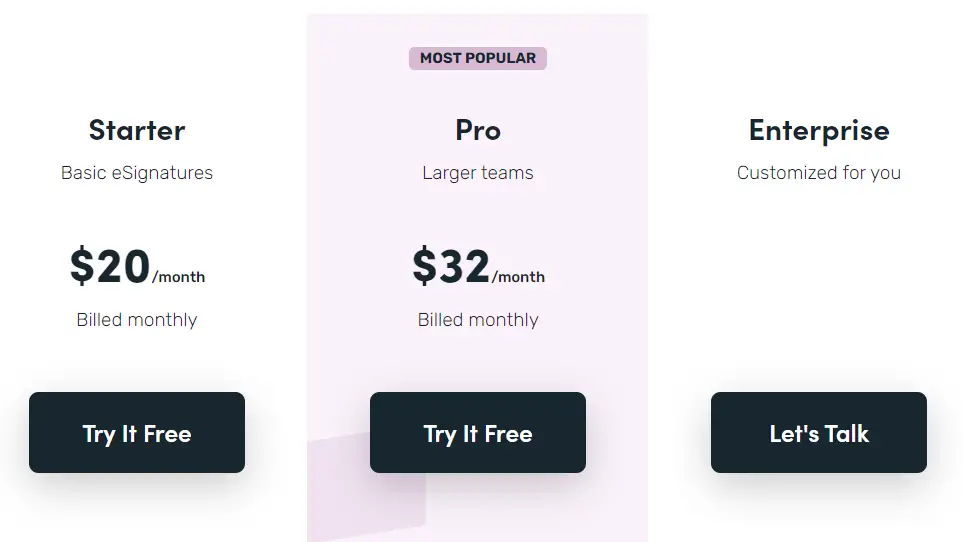Click Try It Free under Starter plan
The width and height of the screenshot is (963, 542).
[137, 433]
